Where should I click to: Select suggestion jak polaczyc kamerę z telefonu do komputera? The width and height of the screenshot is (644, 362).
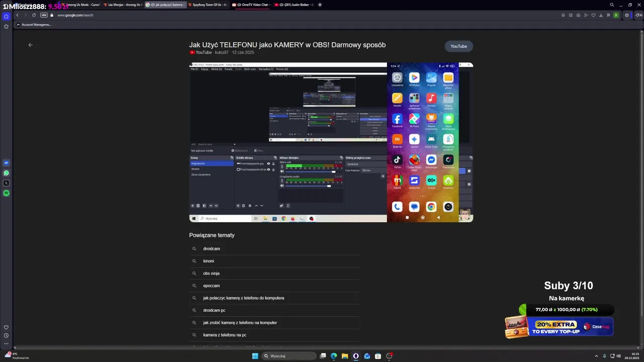(x=274, y=298)
